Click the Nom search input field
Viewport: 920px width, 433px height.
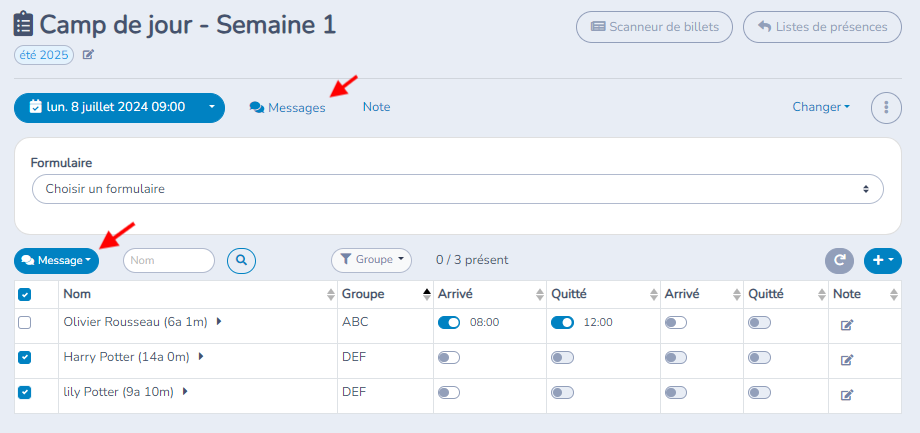169,260
